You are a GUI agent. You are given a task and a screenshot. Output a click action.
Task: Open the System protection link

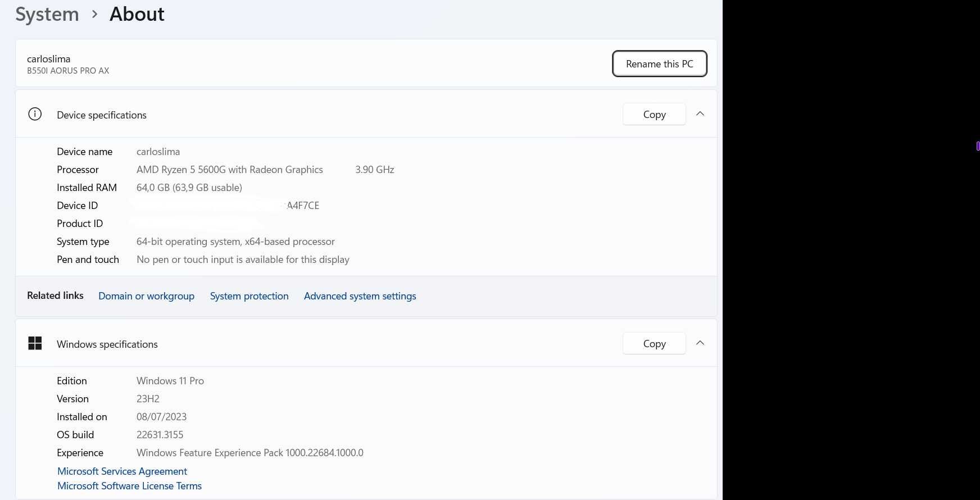point(249,296)
